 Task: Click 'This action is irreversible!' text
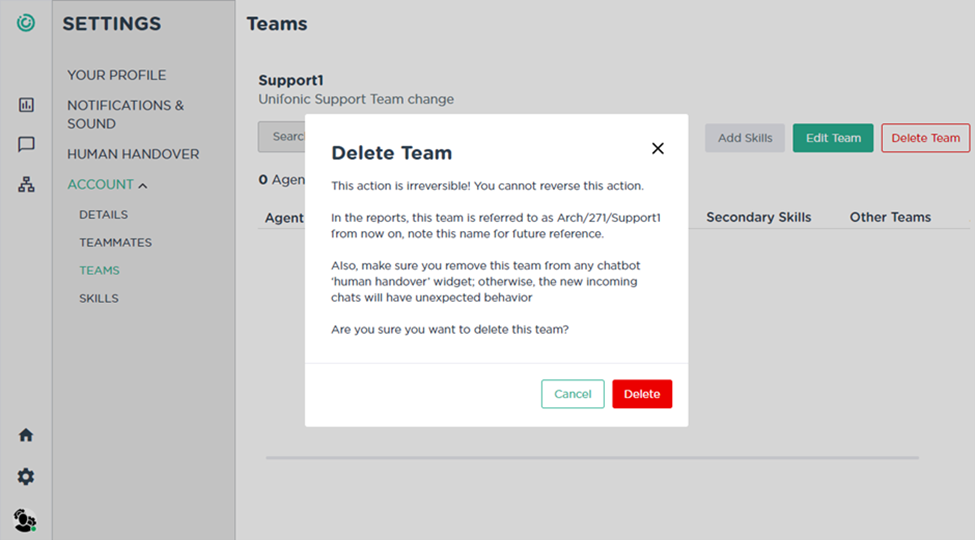(400, 186)
